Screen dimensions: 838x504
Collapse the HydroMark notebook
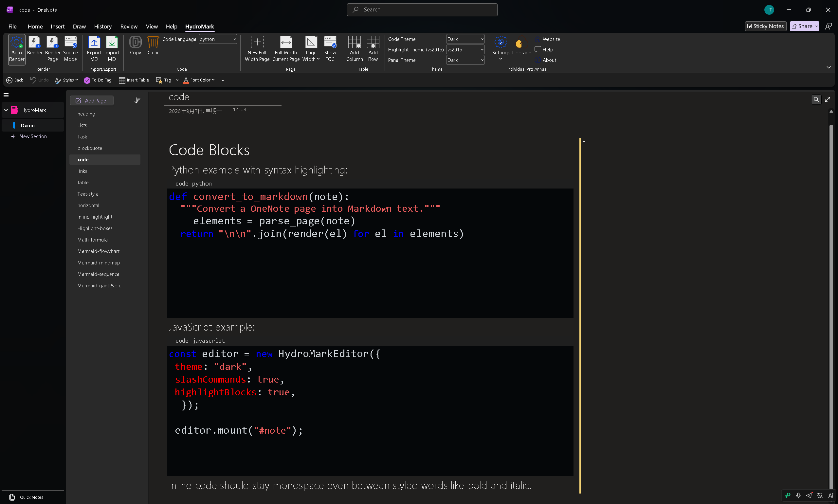point(6,110)
